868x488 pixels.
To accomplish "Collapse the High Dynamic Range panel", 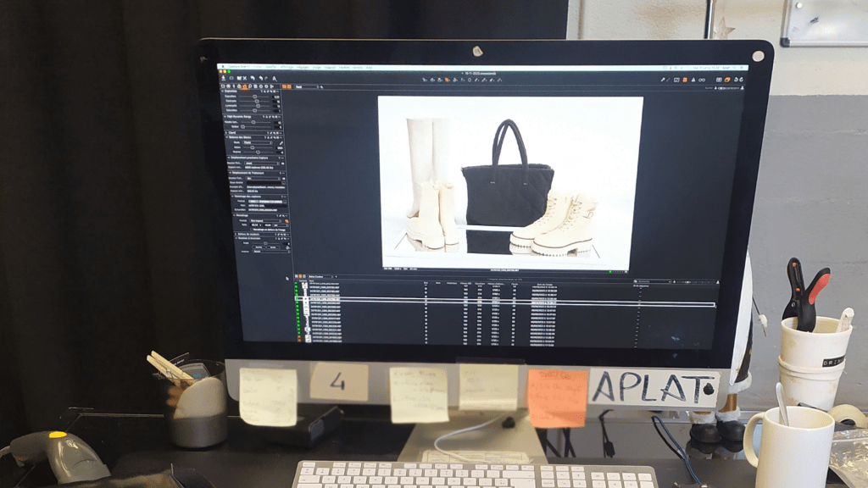I will pos(225,115).
